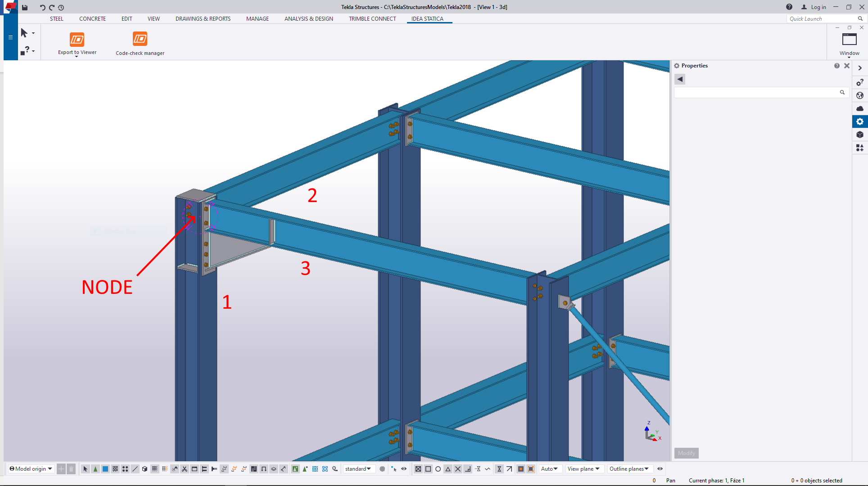Click the Properties panel back arrow
Viewport: 868px width, 486px height.
680,79
